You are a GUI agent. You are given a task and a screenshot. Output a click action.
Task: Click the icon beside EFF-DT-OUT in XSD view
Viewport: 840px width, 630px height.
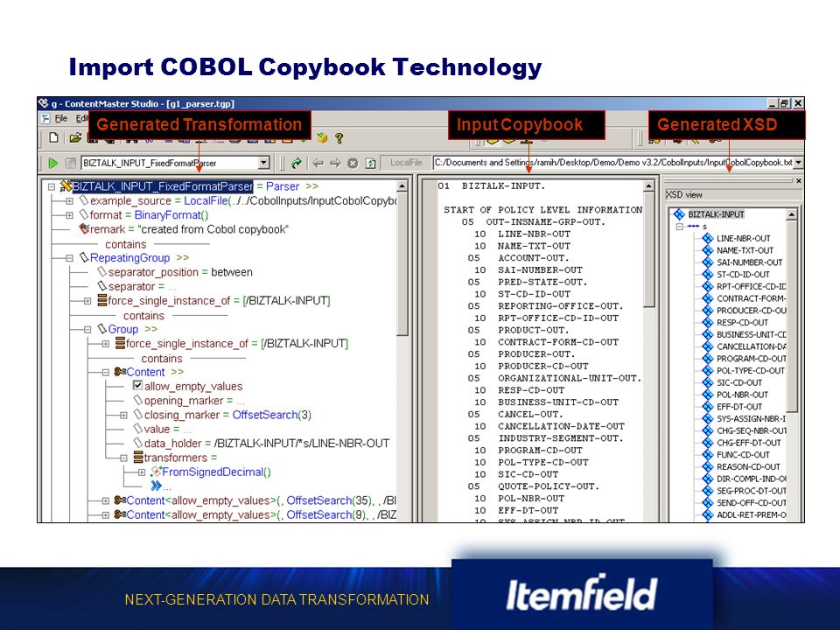(x=708, y=407)
